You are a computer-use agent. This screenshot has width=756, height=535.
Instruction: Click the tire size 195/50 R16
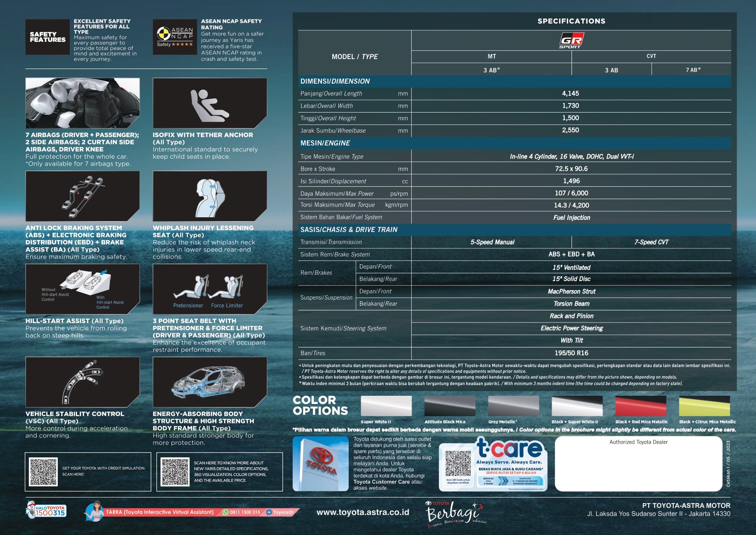[572, 353]
